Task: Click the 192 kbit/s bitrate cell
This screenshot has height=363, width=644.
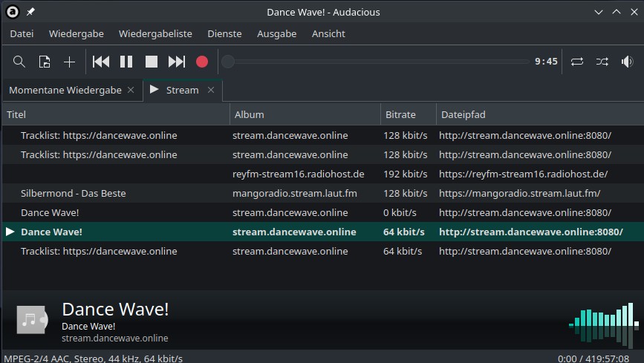Action: pos(406,174)
